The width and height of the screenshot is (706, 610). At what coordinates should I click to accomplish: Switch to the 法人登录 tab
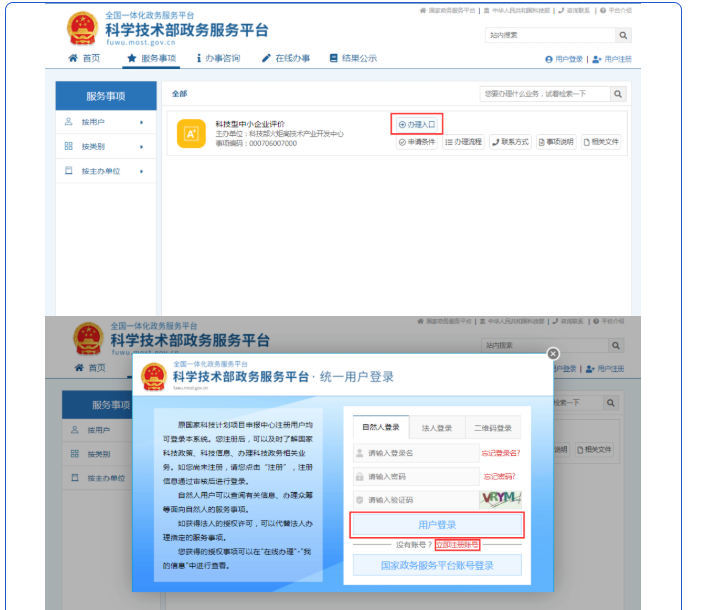tap(437, 428)
